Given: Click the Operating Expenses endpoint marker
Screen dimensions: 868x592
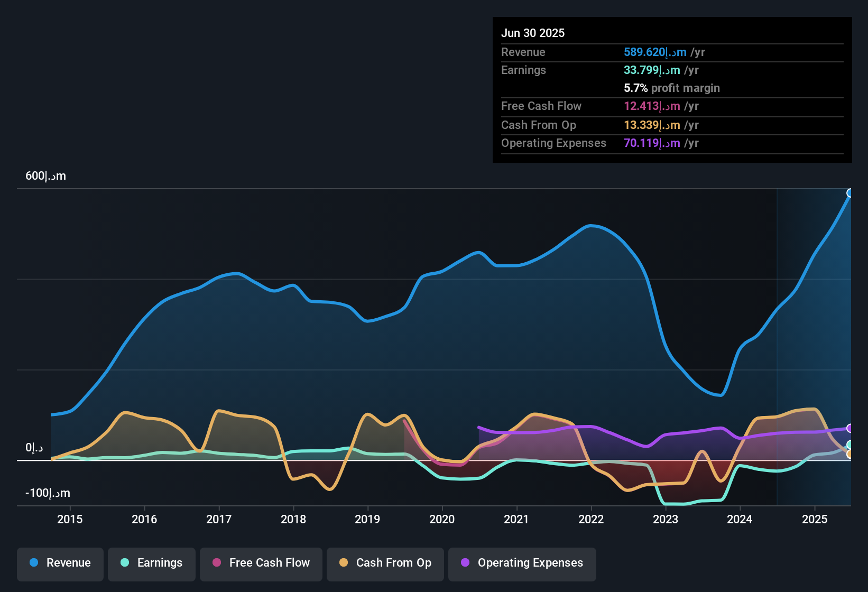Looking at the screenshot, I should tap(850, 429).
